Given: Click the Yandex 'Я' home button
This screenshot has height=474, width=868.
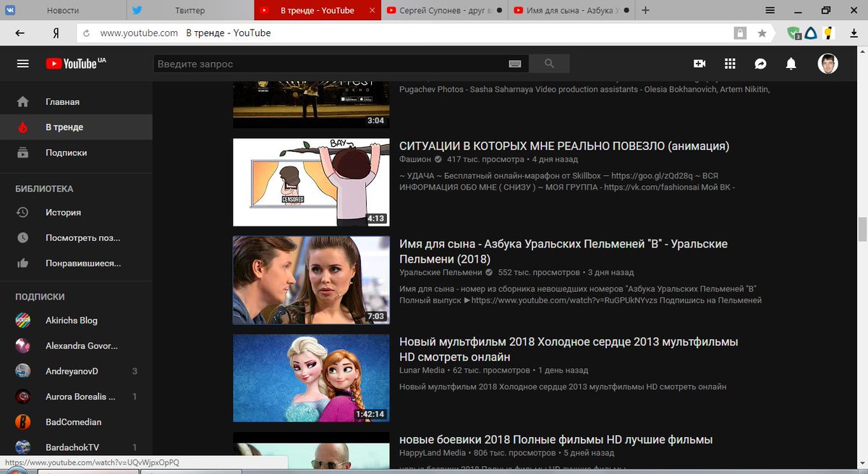Looking at the screenshot, I should tap(56, 33).
